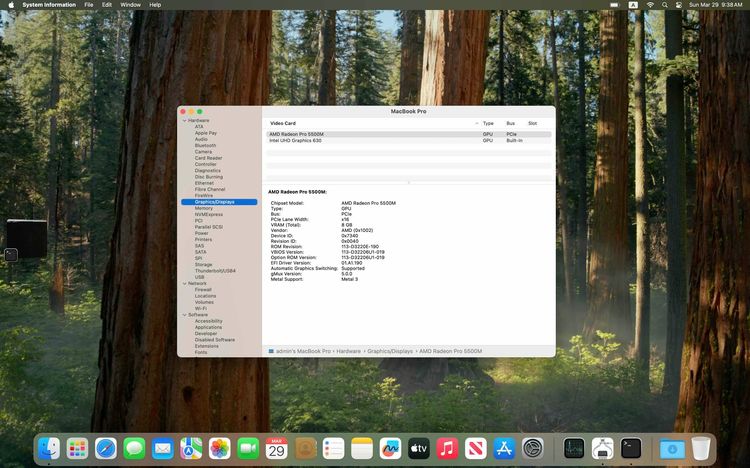Open Photos app in the Dock

[220, 449]
